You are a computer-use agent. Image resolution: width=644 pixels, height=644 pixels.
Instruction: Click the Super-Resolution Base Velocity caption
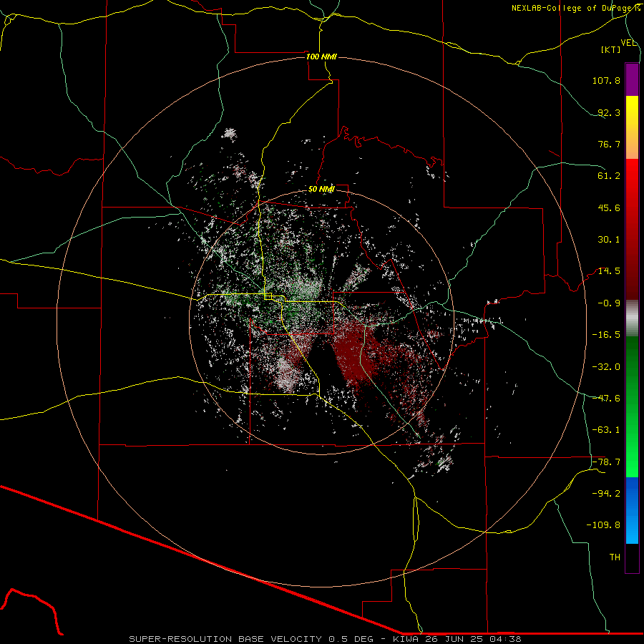[x=325, y=639]
